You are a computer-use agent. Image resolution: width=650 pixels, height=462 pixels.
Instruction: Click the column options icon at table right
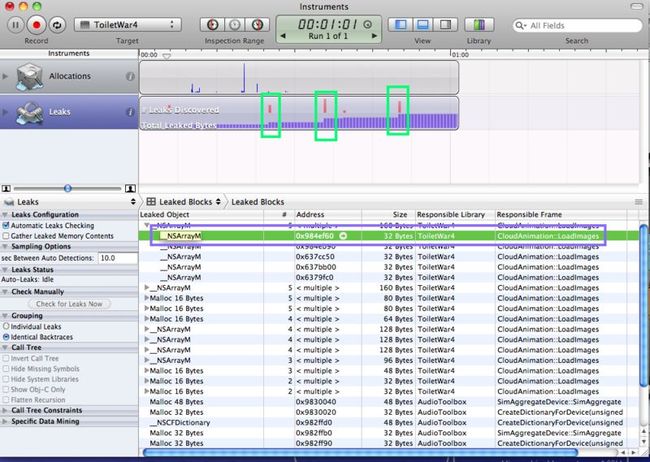(x=639, y=202)
